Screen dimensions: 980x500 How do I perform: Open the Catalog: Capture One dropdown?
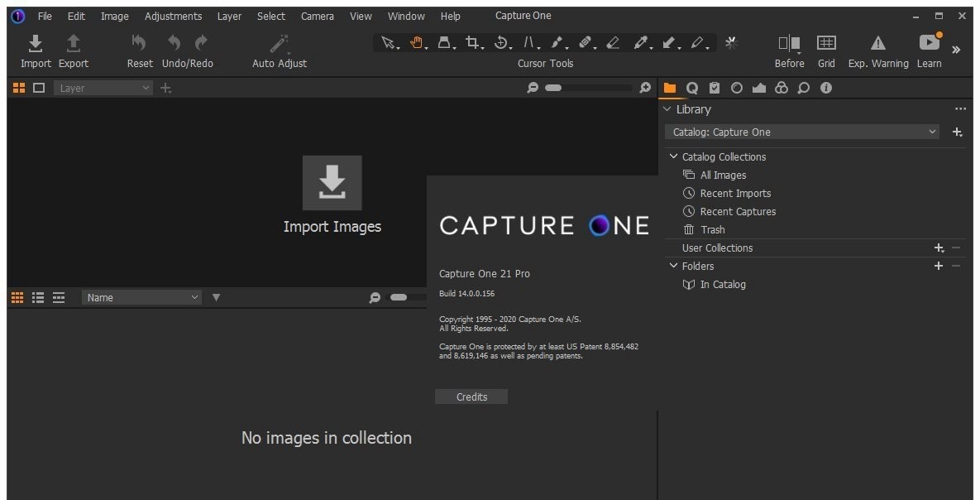[802, 132]
